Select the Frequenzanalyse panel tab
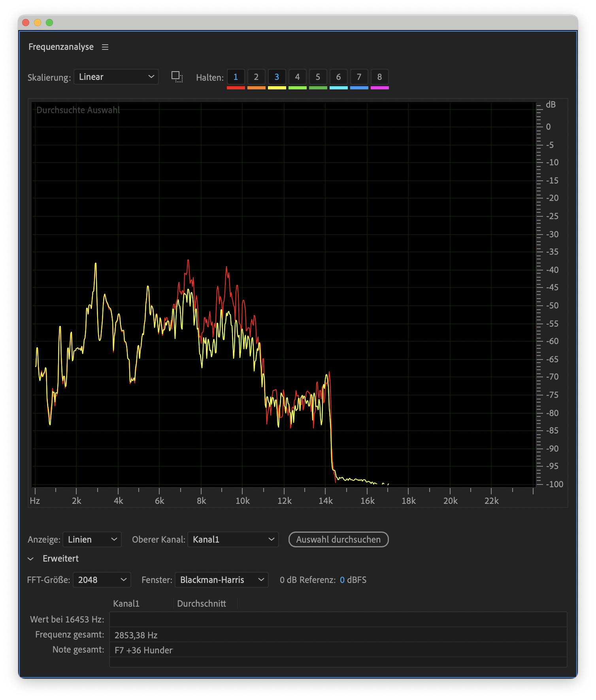Image resolution: width=596 pixels, height=700 pixels. click(61, 47)
